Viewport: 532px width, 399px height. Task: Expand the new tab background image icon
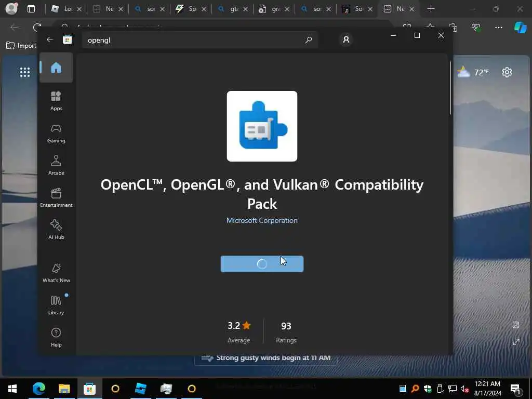click(516, 342)
